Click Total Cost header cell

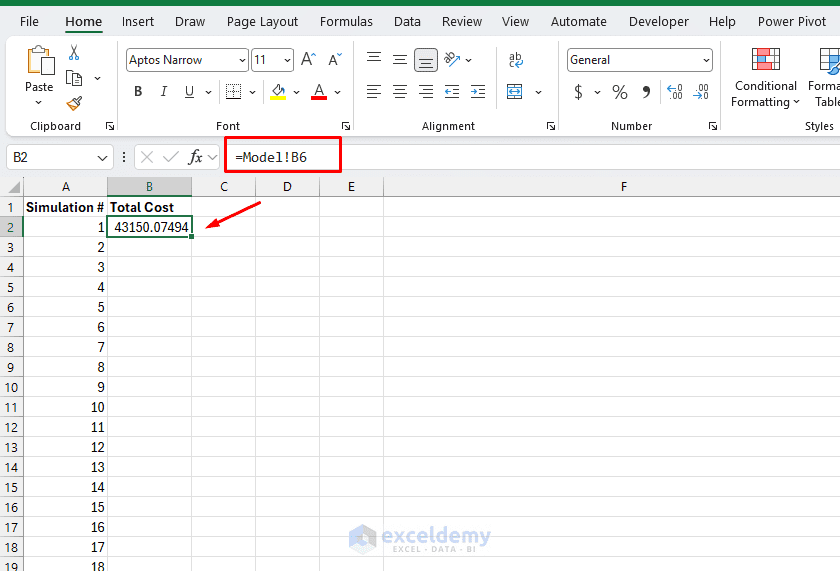pos(149,207)
